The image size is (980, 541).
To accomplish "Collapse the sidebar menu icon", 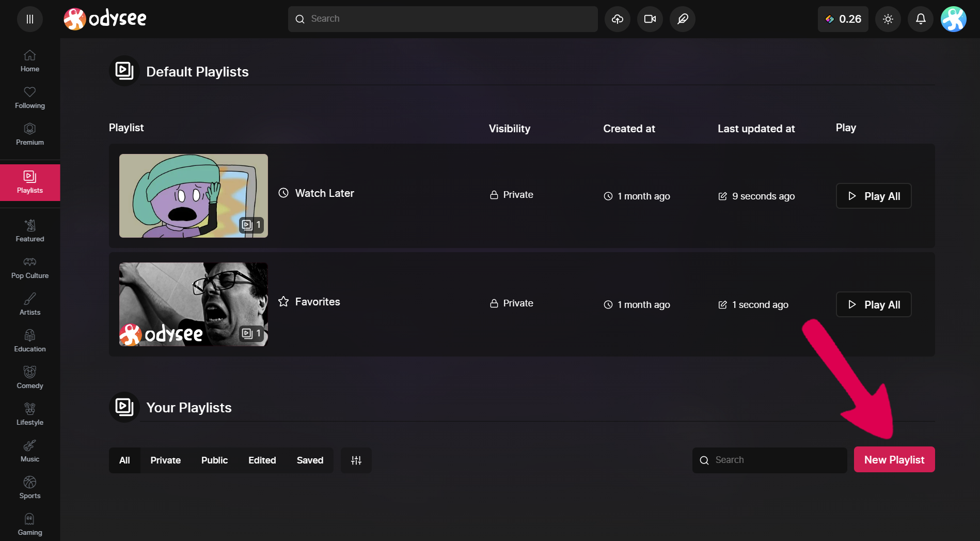I will click(x=30, y=19).
